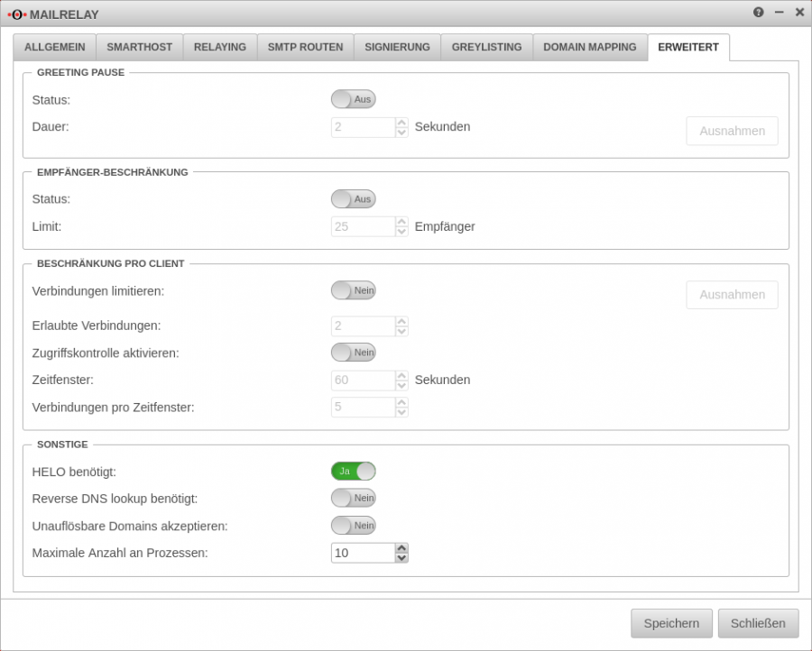
Task: Enable the Greeting Pause status toggle
Action: 354,99
